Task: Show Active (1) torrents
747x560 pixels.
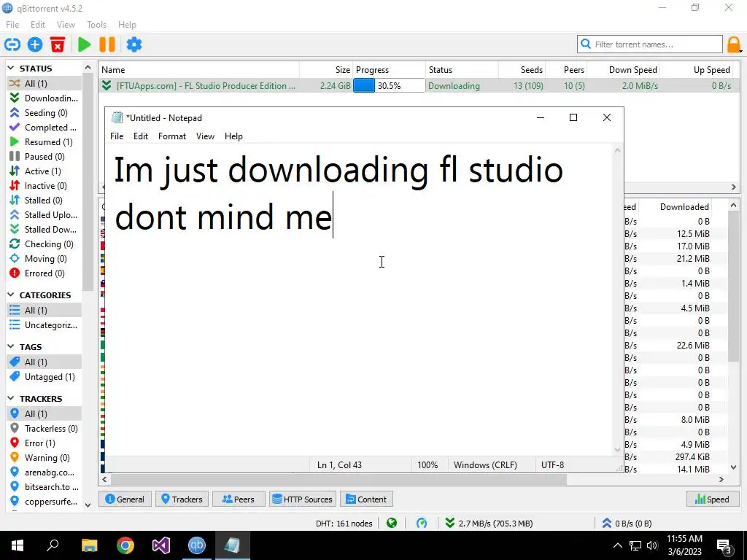Action: [44, 171]
